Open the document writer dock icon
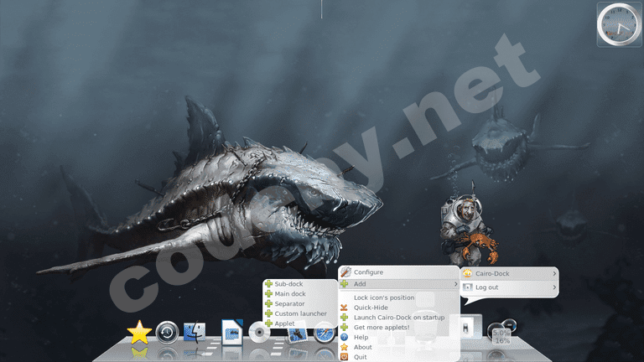 click(232, 333)
